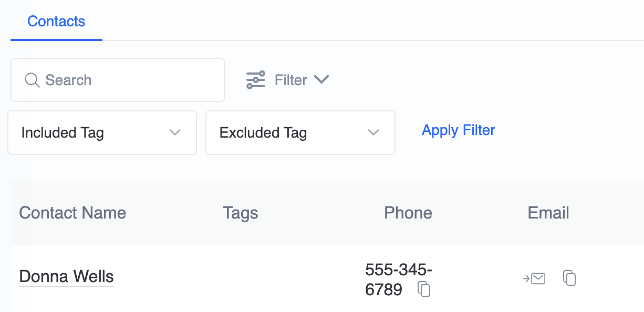Click the magnifying glass search icon
This screenshot has width=644, height=312.
32,80
